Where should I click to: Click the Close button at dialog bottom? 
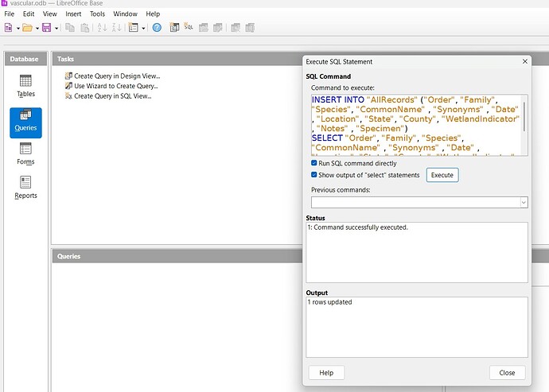click(507, 372)
